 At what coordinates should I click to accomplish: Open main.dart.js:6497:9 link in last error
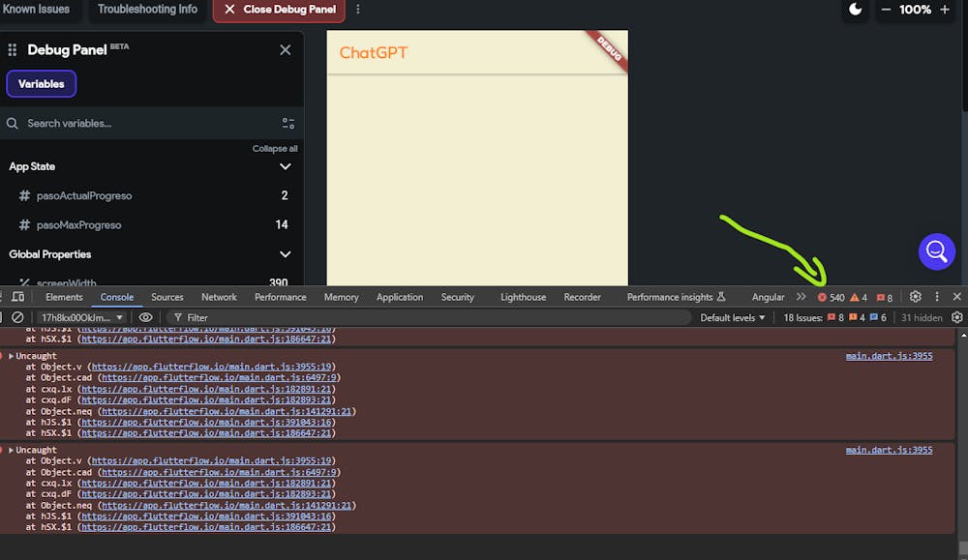tap(219, 472)
